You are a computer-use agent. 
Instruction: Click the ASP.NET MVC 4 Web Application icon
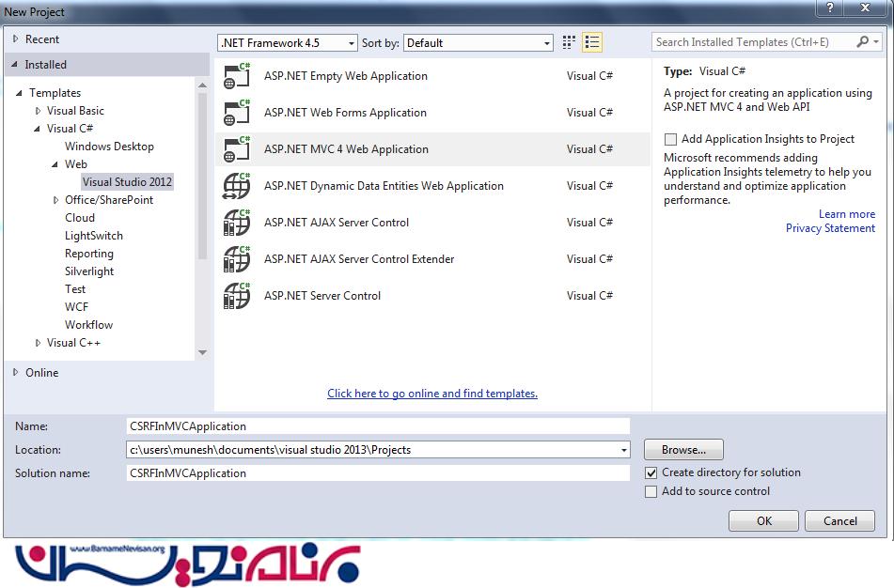pyautogui.click(x=237, y=149)
